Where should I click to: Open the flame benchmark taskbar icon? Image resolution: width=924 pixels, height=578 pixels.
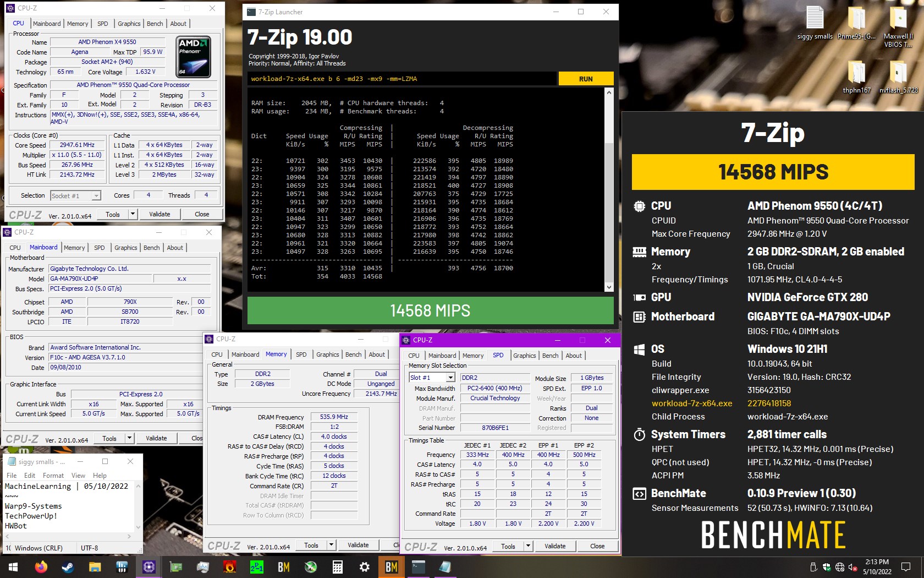tap(230, 567)
